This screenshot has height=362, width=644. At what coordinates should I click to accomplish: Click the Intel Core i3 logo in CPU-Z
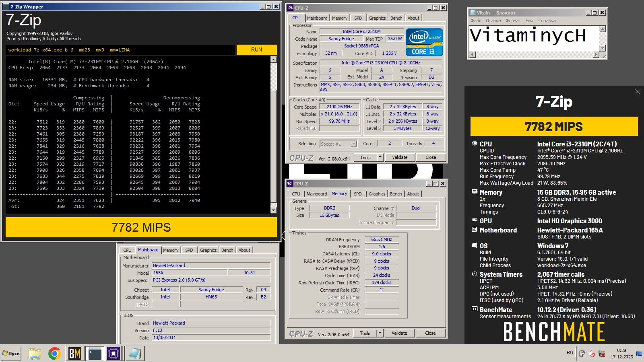424,42
